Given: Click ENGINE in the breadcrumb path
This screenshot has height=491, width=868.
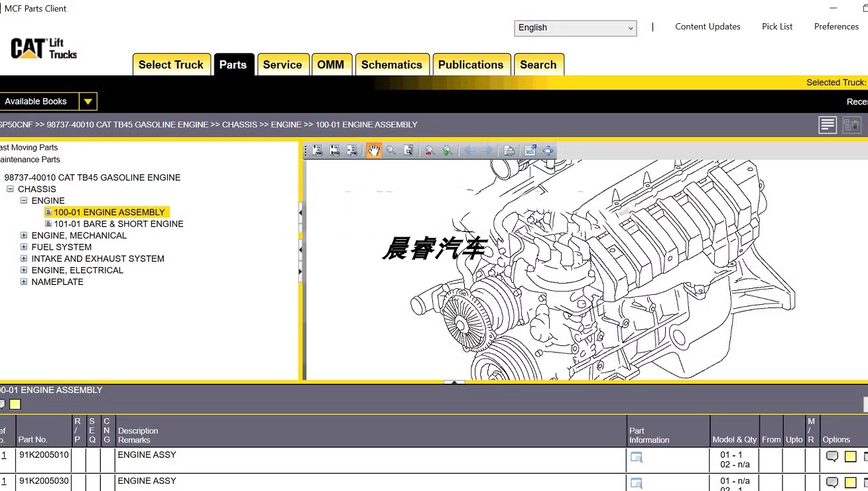Looking at the screenshot, I should coord(286,125).
